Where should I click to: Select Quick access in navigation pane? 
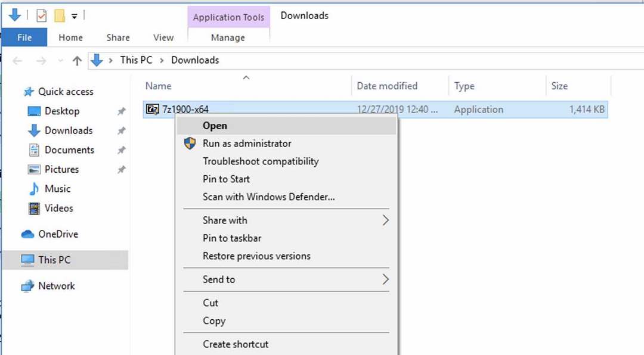[x=66, y=92]
